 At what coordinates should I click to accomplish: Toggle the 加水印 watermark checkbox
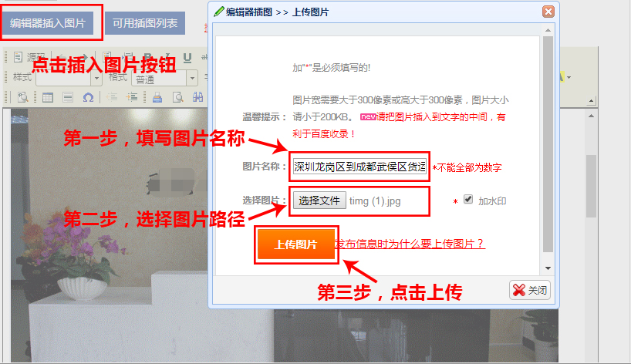[467, 199]
